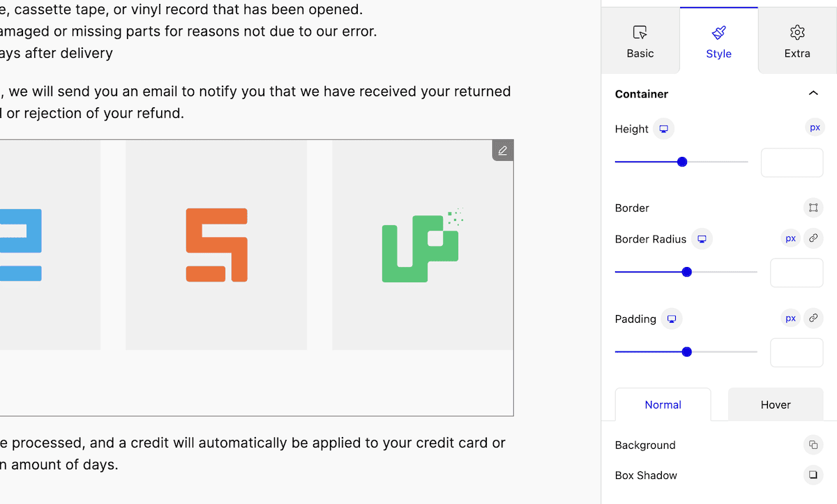The image size is (837, 504).
Task: Toggle linked values for Padding
Action: [x=813, y=319]
